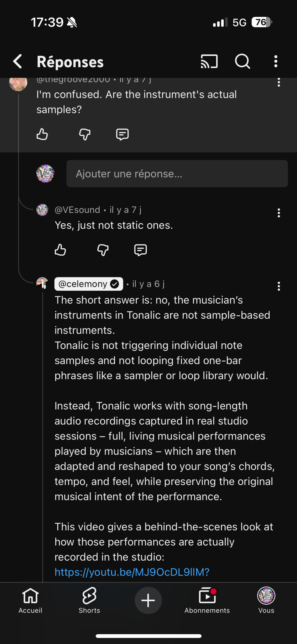The height and width of the screenshot is (644, 297).
Task: Like the "Yes, just not static ones" reply
Action: tap(60, 250)
